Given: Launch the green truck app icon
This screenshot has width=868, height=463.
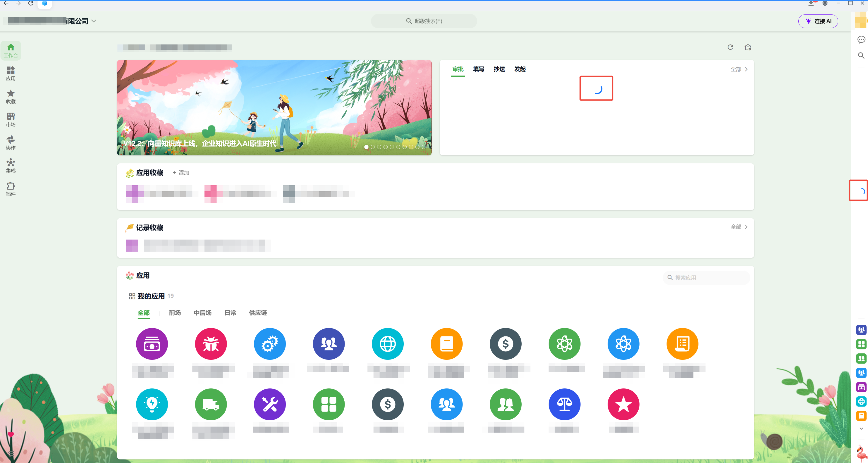Looking at the screenshot, I should point(211,404).
